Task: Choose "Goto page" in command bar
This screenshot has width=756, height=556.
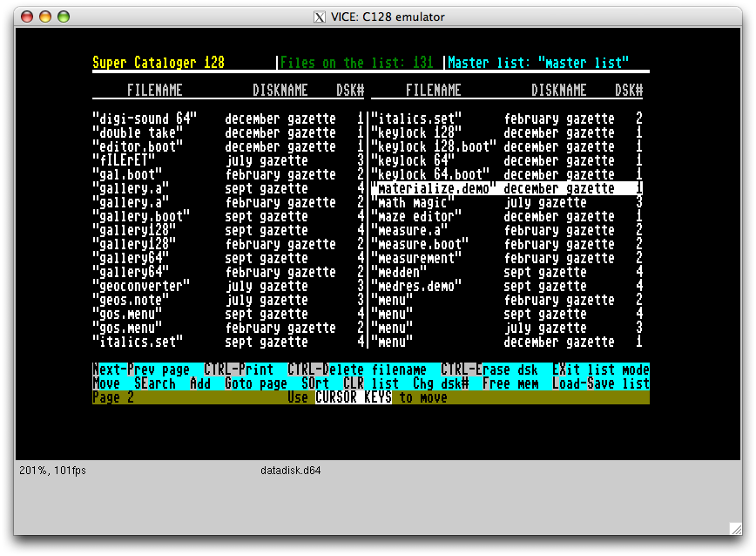Action: pos(256,383)
